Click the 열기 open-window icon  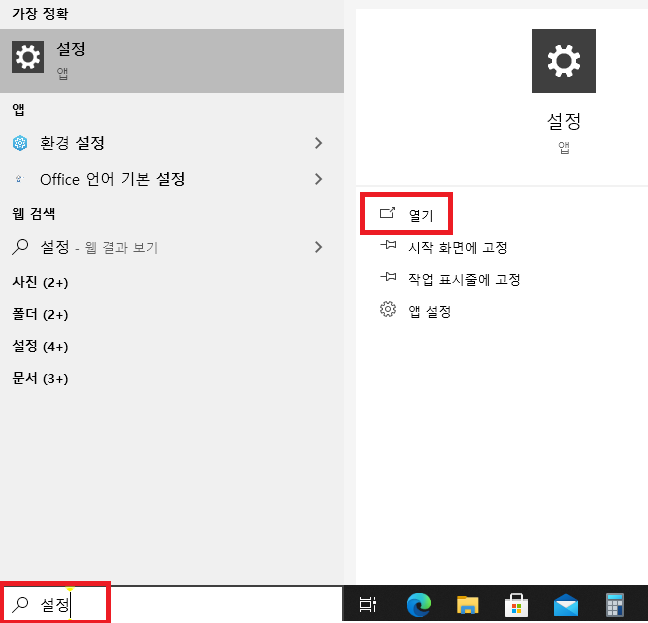tap(387, 212)
